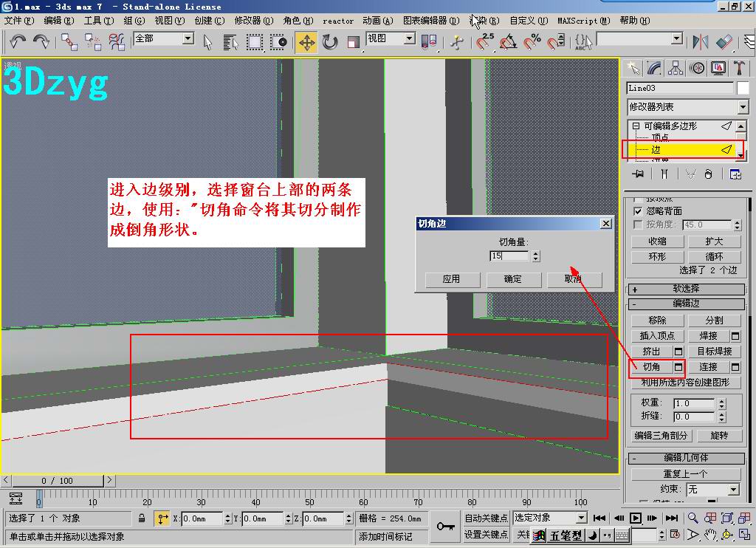Click 确定 in the 切角边 dialog
Screen dimensions: 756x548
coord(514,279)
